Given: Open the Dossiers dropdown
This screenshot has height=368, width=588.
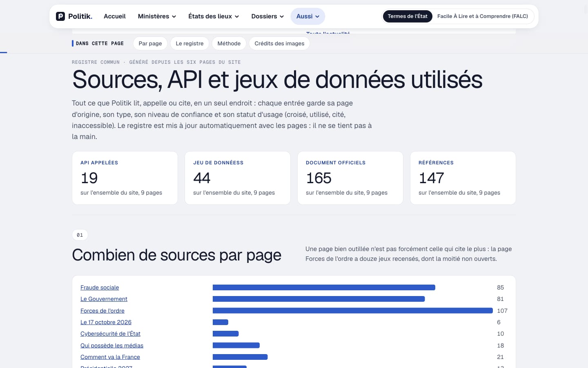Looking at the screenshot, I should [267, 16].
